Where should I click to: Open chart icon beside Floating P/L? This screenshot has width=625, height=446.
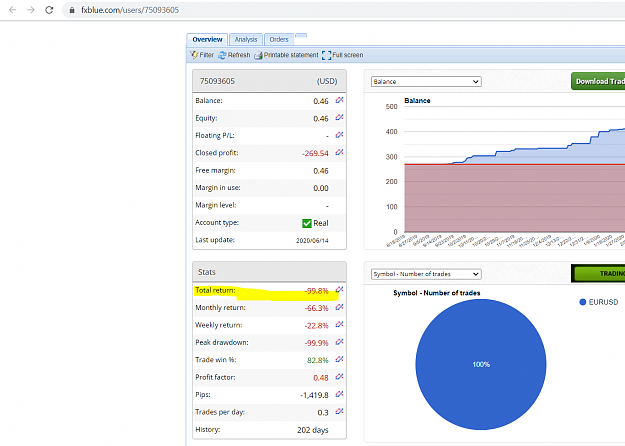(339, 135)
